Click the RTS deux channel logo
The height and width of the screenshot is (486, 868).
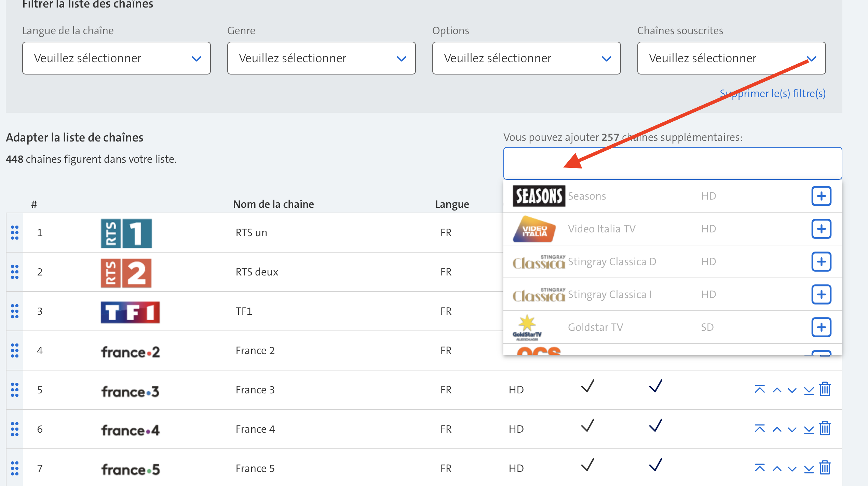126,272
